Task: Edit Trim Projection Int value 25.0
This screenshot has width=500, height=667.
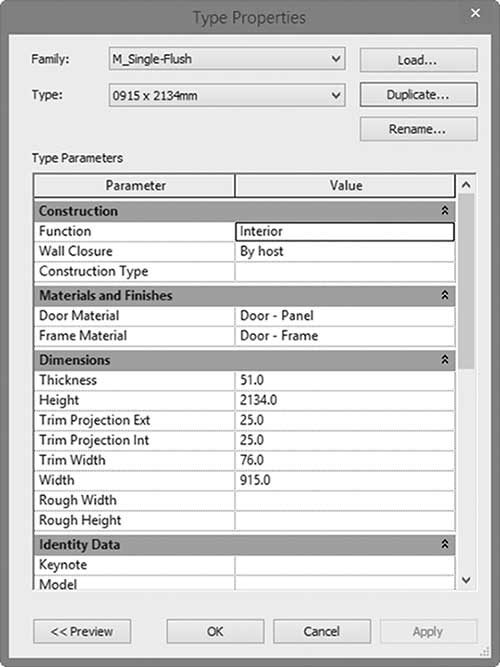Action: pyautogui.click(x=345, y=440)
